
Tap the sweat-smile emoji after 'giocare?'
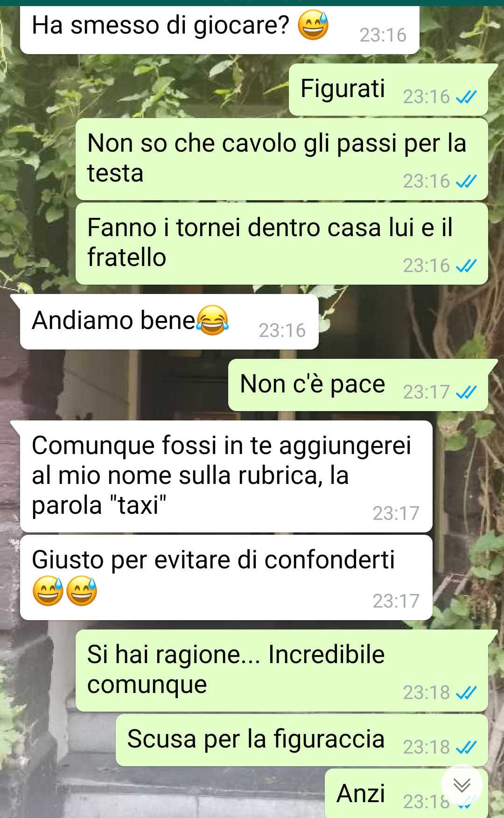click(x=313, y=25)
